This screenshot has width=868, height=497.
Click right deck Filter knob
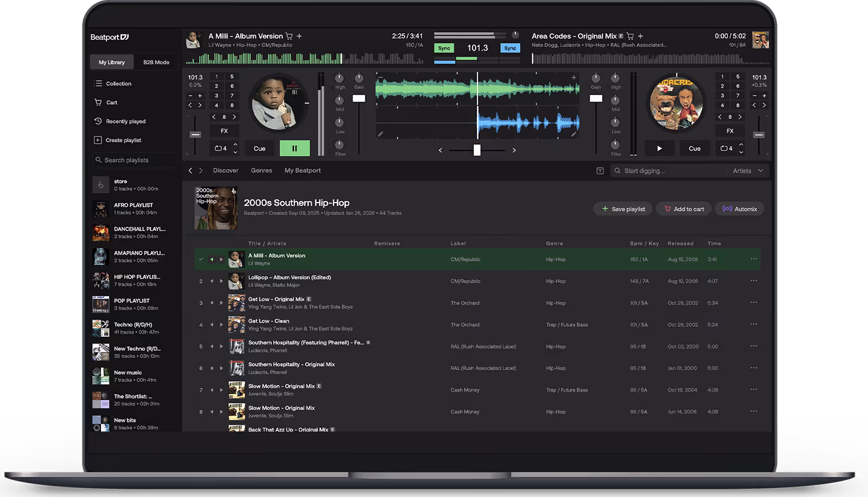[x=616, y=144]
